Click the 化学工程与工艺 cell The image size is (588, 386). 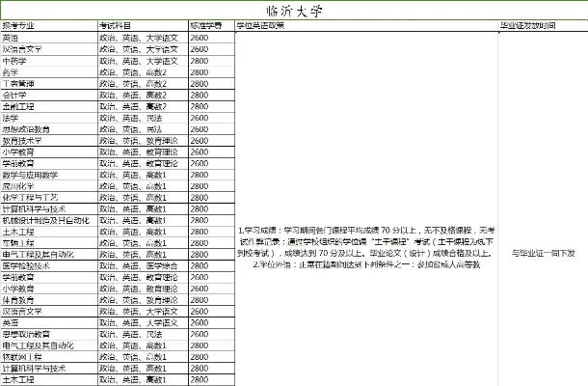coord(49,198)
